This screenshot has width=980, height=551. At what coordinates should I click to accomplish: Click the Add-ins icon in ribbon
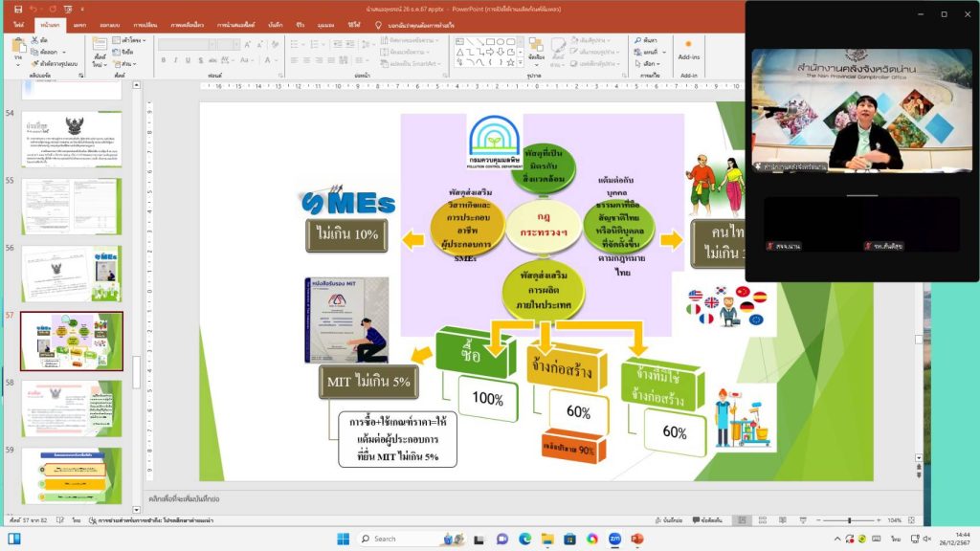[x=688, y=47]
